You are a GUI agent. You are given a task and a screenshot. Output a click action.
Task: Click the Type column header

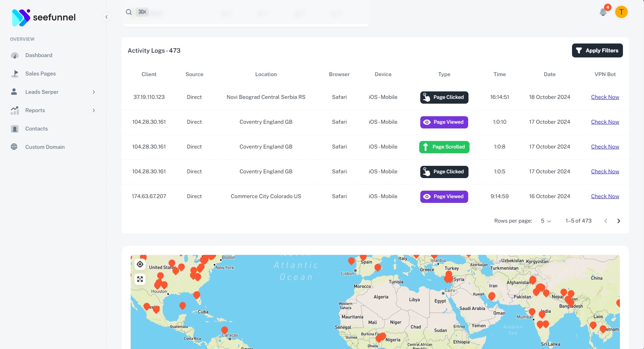point(444,74)
